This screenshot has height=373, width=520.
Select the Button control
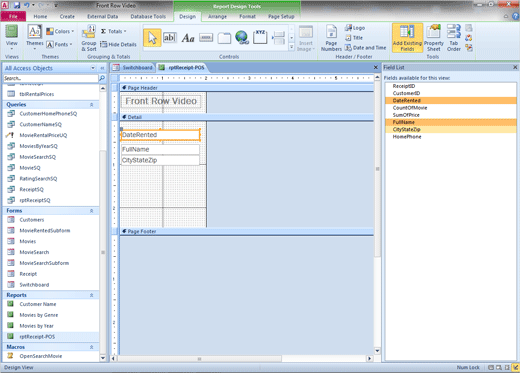point(206,38)
